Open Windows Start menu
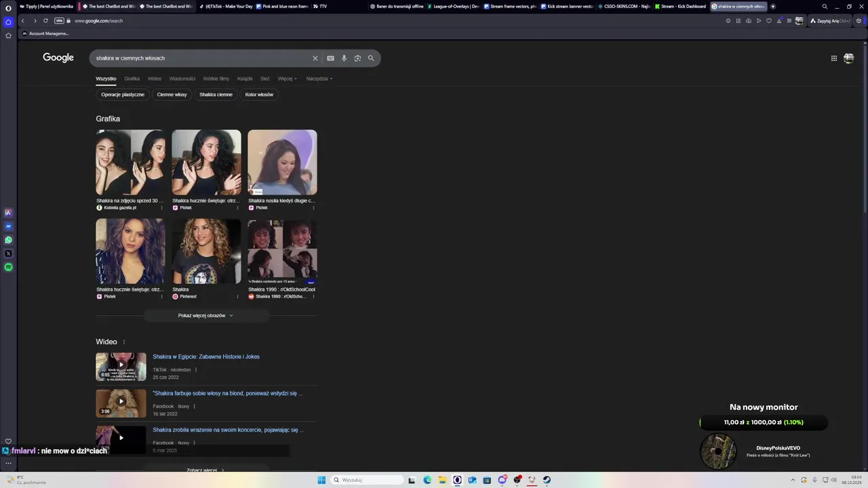 pyautogui.click(x=321, y=480)
